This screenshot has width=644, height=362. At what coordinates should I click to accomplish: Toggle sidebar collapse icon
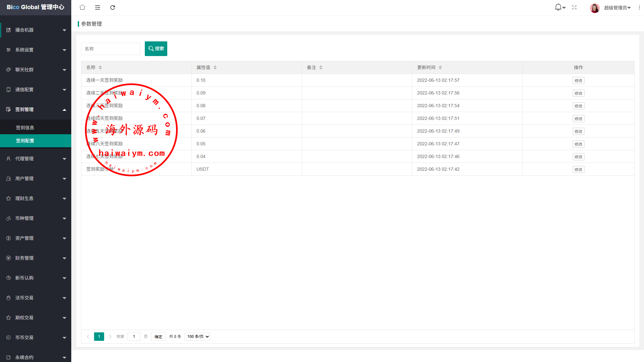click(x=98, y=7)
